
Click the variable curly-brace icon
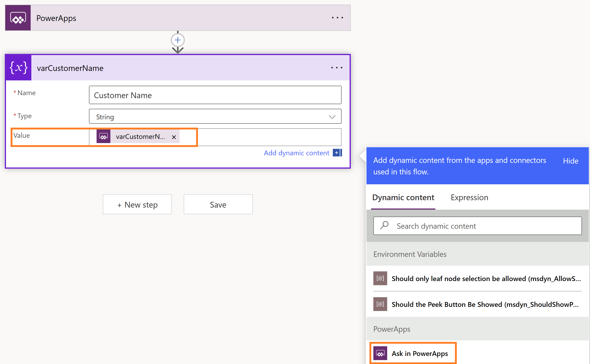tap(18, 68)
